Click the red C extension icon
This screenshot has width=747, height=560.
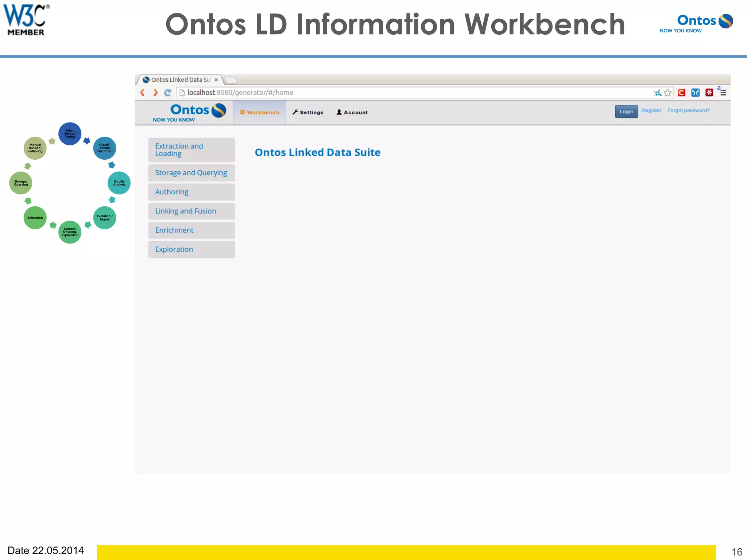point(681,93)
